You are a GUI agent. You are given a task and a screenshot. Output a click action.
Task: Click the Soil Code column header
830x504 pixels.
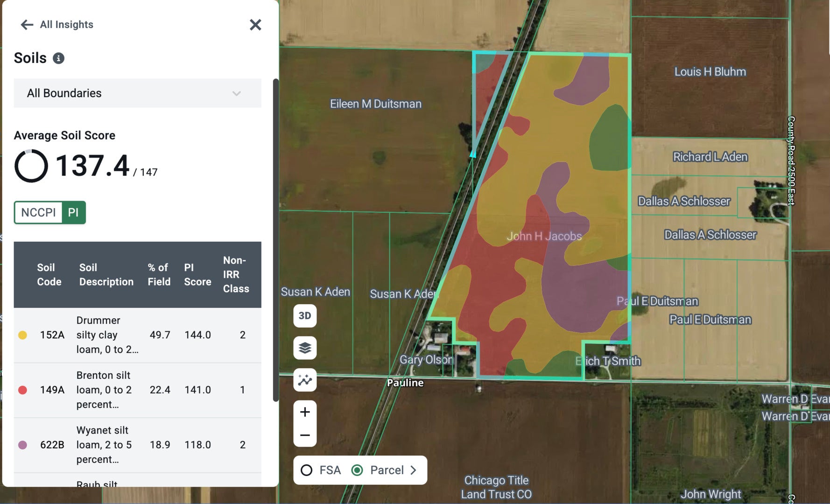[49, 275]
